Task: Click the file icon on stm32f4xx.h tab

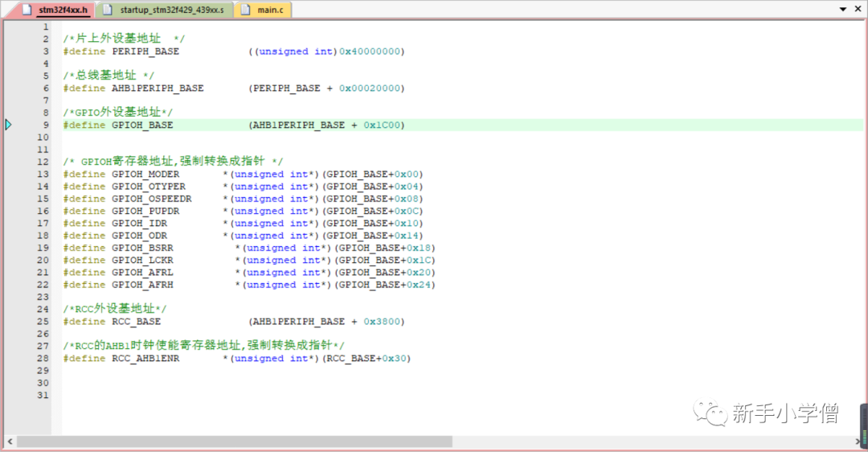Action: [x=27, y=10]
